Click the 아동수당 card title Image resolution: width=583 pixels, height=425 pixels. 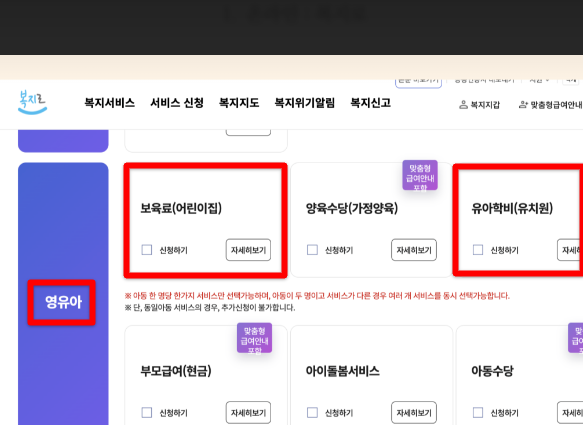tap(492, 371)
